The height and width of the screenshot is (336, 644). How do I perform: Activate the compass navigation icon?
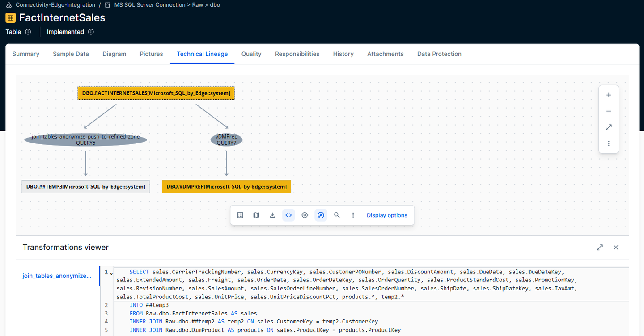tap(321, 215)
